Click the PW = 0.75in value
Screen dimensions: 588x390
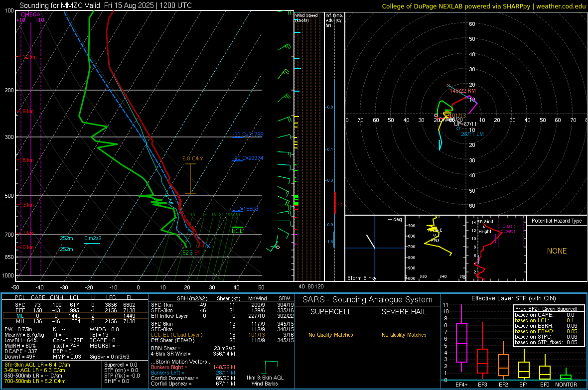tap(18, 329)
